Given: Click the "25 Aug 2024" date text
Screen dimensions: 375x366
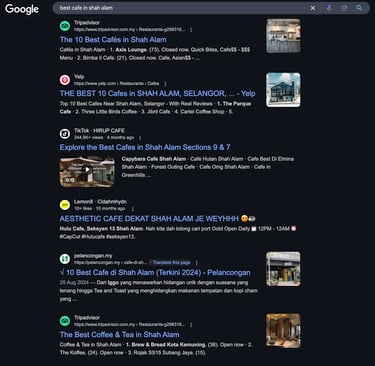Looking at the screenshot, I should (x=74, y=283).
